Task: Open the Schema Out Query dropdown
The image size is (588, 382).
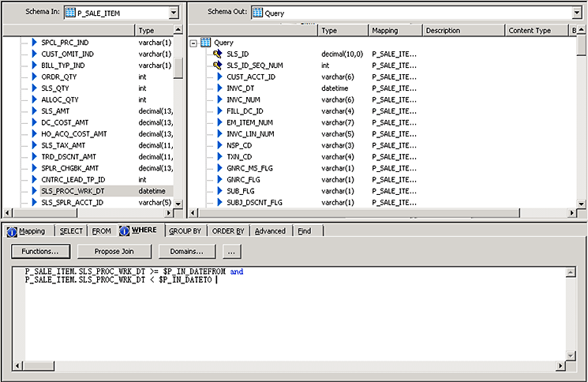Action: click(576, 13)
